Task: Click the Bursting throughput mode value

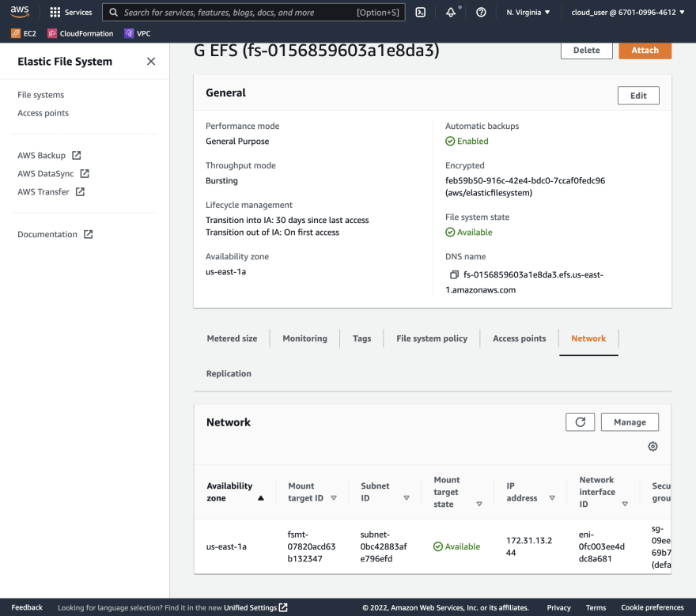Action: coord(221,180)
